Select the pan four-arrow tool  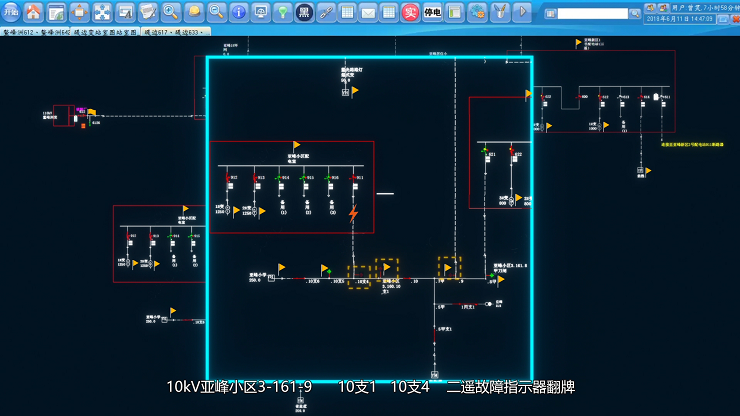(x=79, y=12)
